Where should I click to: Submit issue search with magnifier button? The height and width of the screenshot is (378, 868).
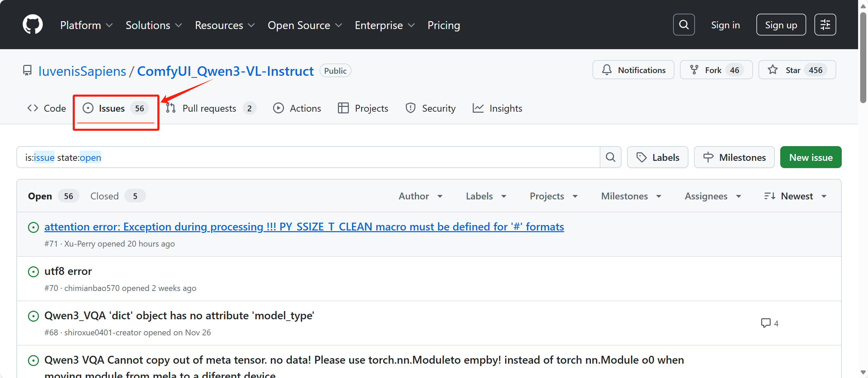pyautogui.click(x=610, y=157)
